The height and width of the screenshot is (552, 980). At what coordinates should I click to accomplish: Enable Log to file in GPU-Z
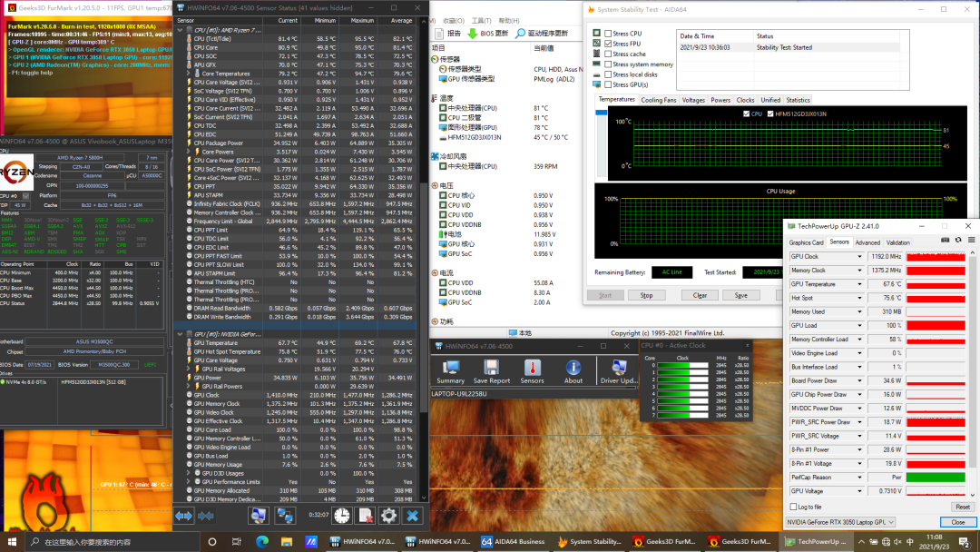(794, 507)
